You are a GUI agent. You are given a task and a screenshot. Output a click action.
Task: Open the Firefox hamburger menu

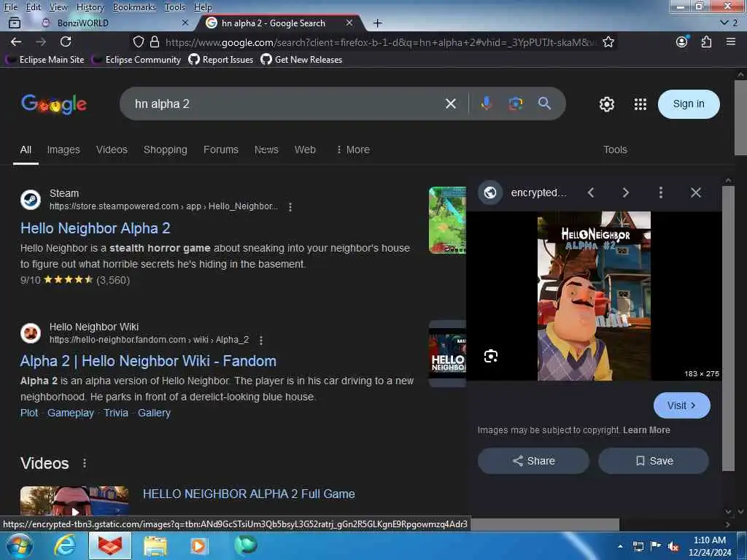click(731, 42)
